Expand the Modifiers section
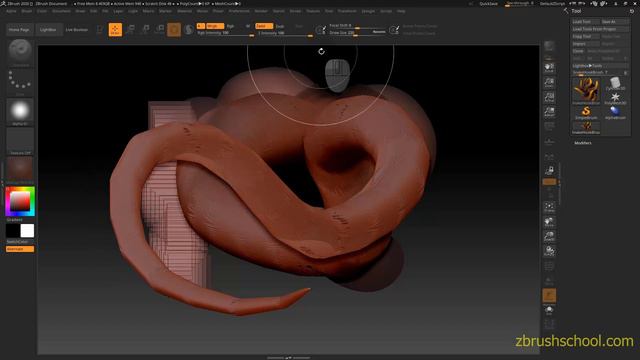The height and width of the screenshot is (360, 640). click(x=583, y=143)
